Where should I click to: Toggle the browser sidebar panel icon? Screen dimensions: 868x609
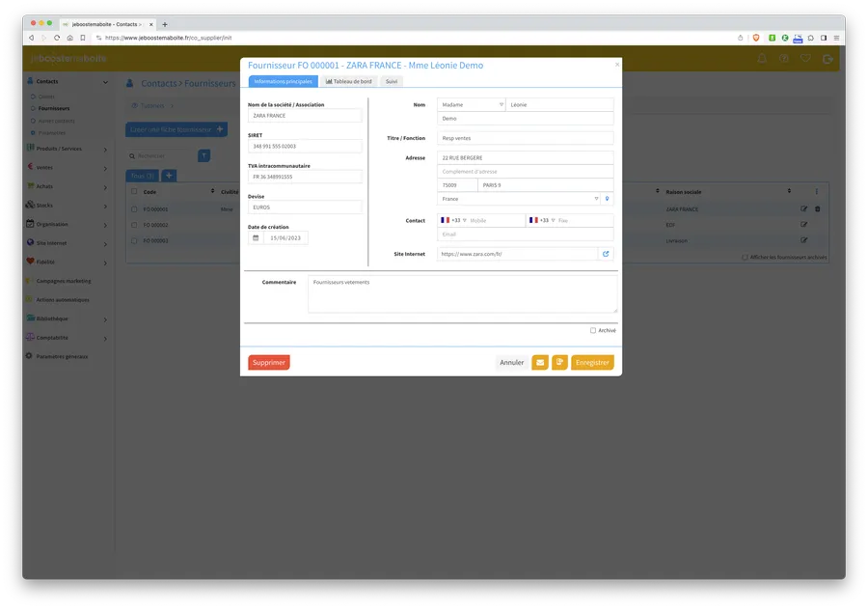(824, 38)
